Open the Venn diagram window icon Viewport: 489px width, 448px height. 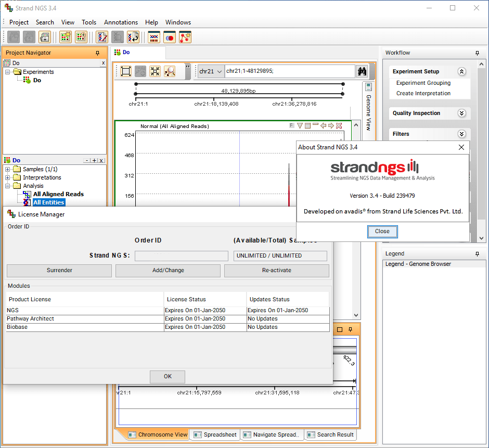(170, 37)
